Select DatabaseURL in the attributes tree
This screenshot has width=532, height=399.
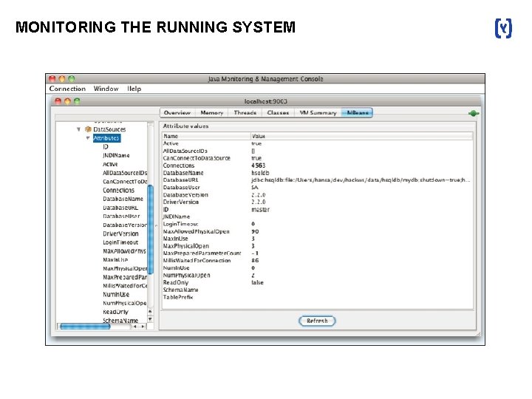click(x=120, y=208)
